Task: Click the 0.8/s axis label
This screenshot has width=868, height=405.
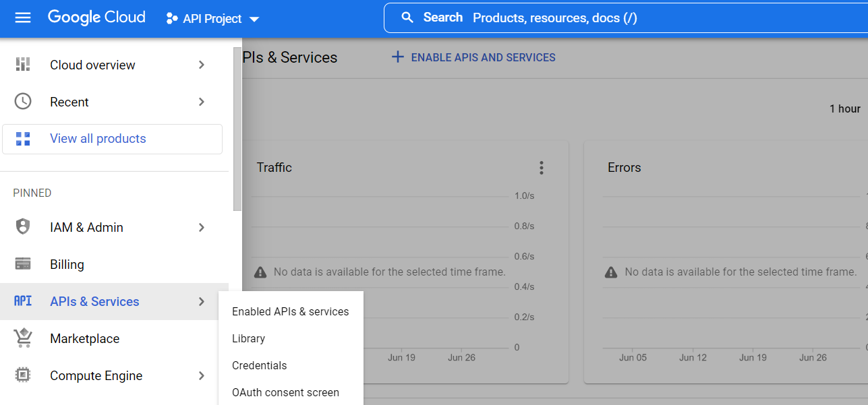Action: [x=525, y=226]
